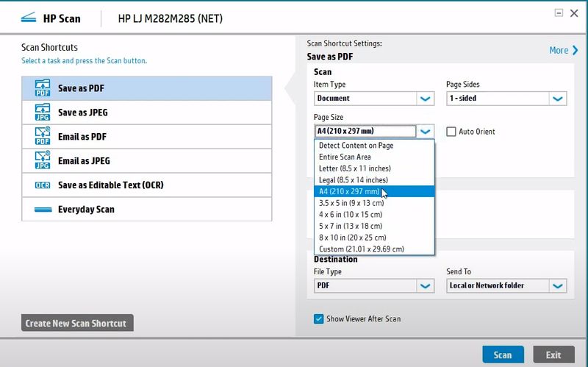Viewport: 588px width, 367px height.
Task: Click the Save as PDF shortcut icon
Action: [x=43, y=88]
